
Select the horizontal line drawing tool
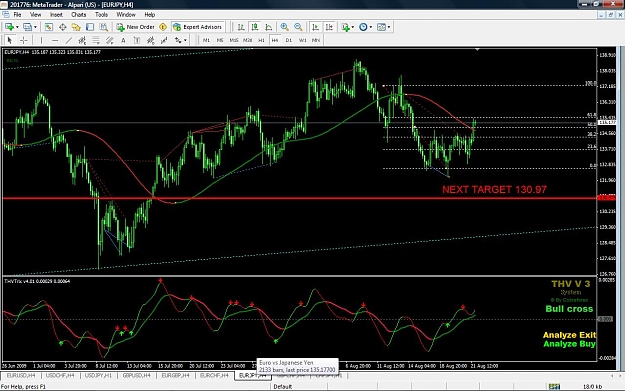pos(55,40)
